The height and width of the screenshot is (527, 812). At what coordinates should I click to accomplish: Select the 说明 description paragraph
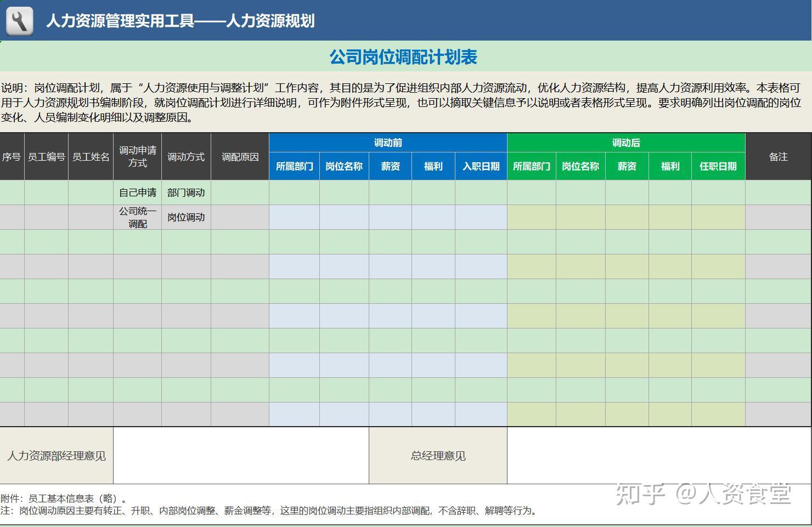[401, 103]
